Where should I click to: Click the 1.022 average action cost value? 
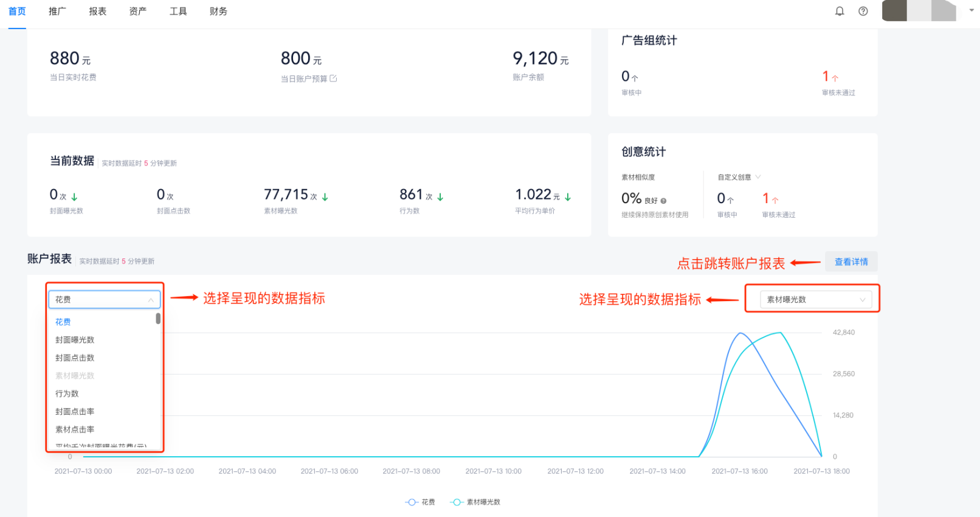tap(533, 195)
